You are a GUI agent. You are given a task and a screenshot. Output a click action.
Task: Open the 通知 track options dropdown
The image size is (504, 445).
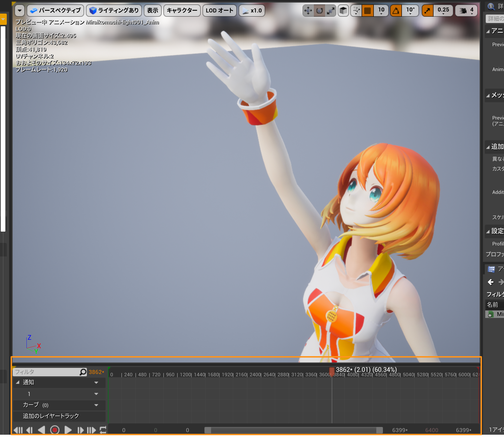click(x=96, y=383)
